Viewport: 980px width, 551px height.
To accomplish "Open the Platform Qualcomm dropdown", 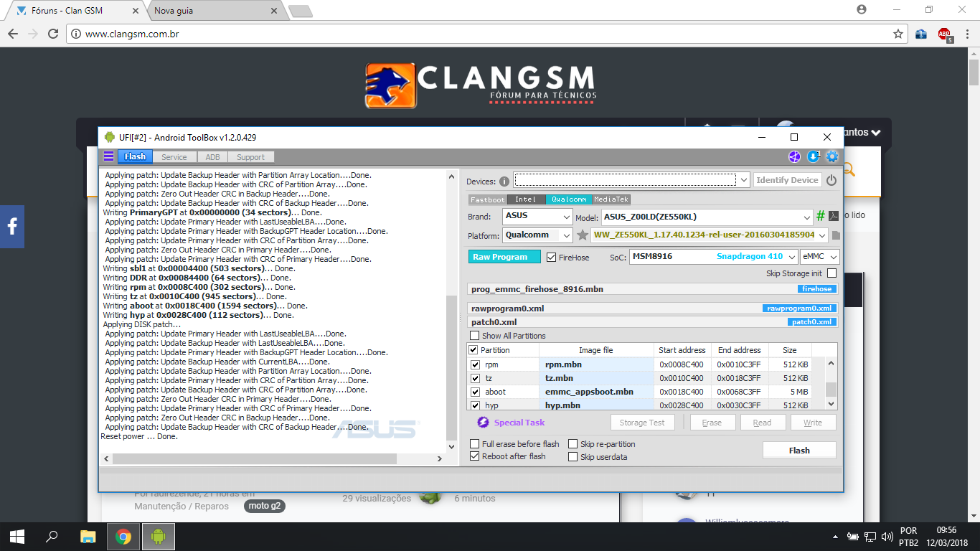I will pyautogui.click(x=566, y=235).
